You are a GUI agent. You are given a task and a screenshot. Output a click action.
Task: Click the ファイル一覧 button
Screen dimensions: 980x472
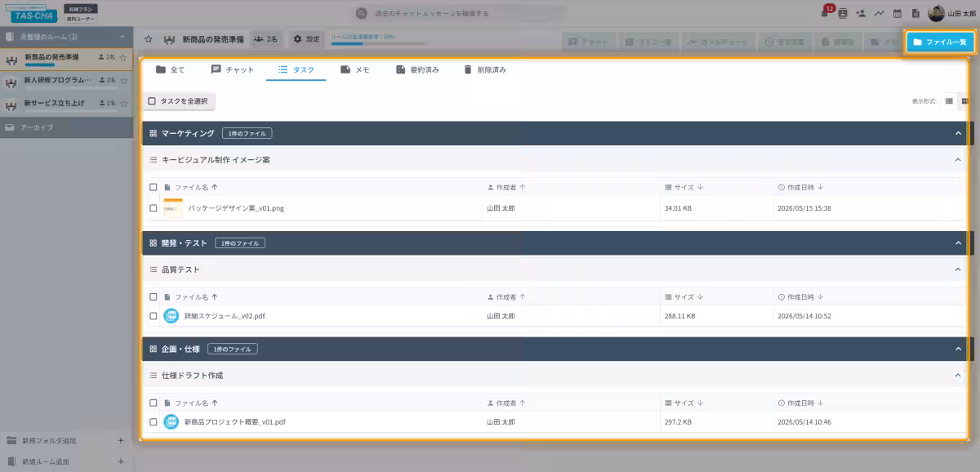939,42
